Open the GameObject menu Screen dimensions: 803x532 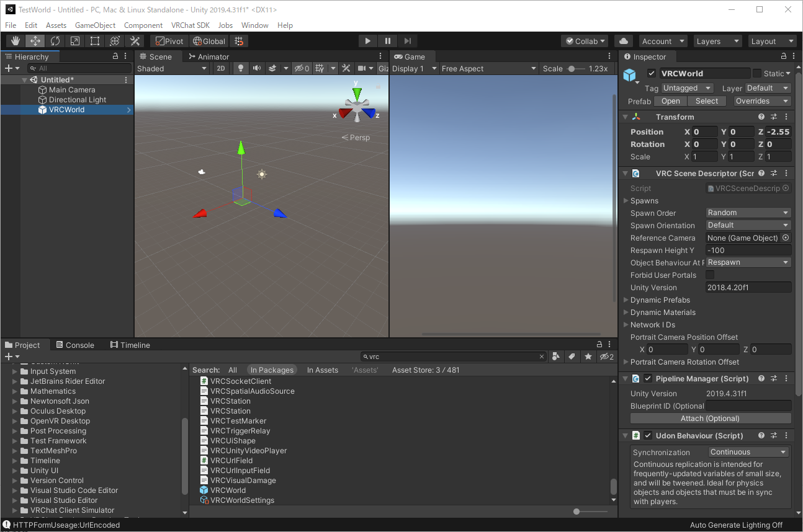point(95,25)
